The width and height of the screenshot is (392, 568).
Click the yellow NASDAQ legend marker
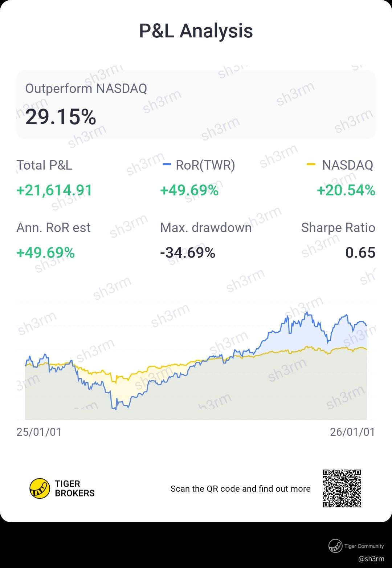311,165
